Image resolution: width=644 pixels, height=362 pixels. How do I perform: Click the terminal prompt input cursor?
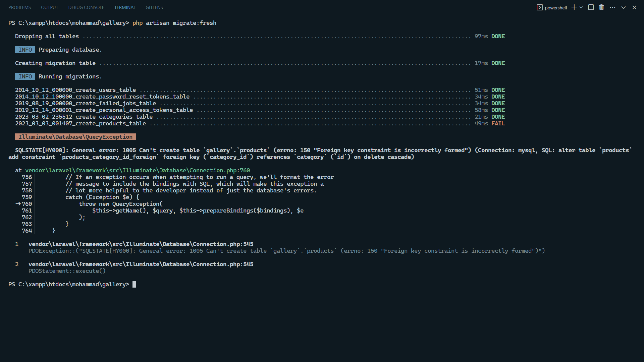click(x=134, y=284)
